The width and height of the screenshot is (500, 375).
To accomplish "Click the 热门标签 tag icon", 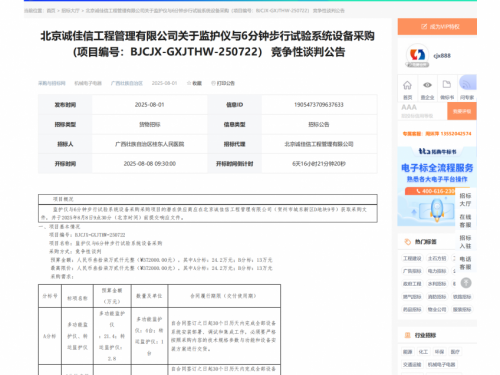I will [x=407, y=242].
